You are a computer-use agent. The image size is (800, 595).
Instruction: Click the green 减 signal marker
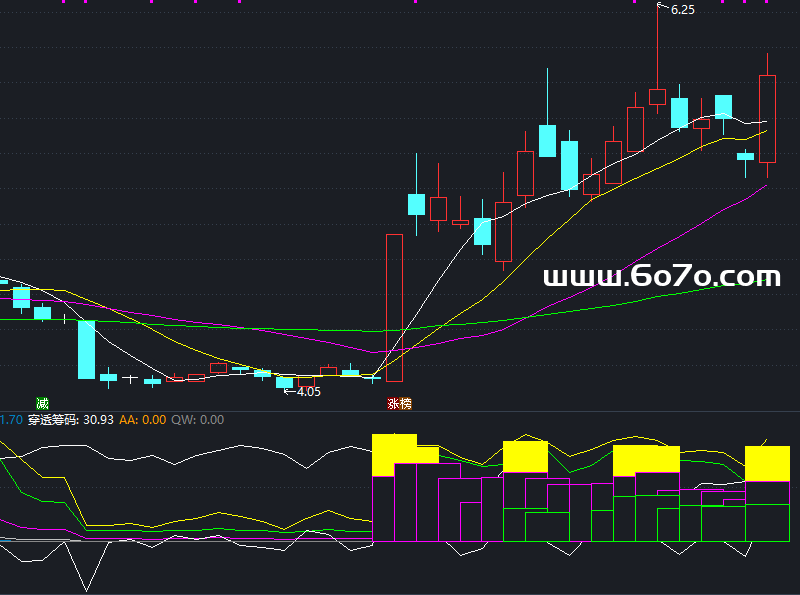pos(42,403)
